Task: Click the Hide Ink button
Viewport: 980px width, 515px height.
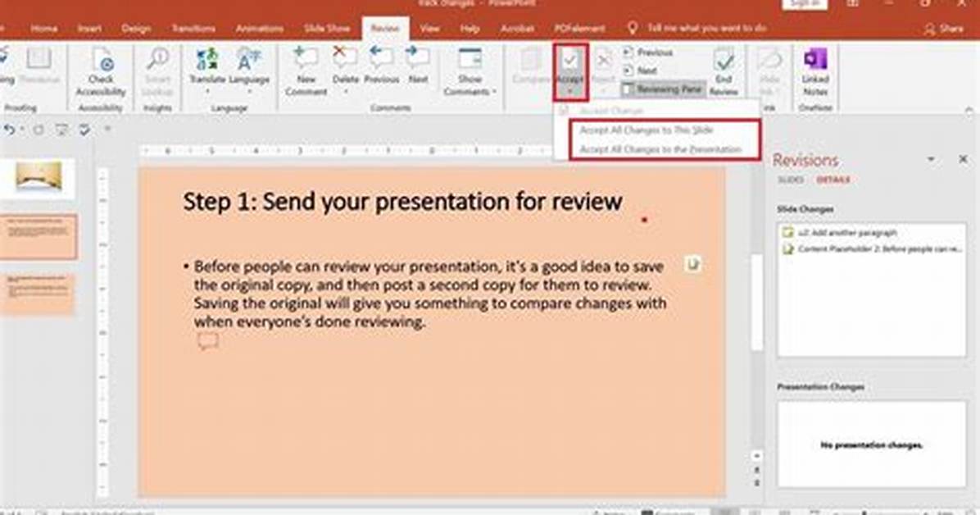Action: tap(769, 73)
